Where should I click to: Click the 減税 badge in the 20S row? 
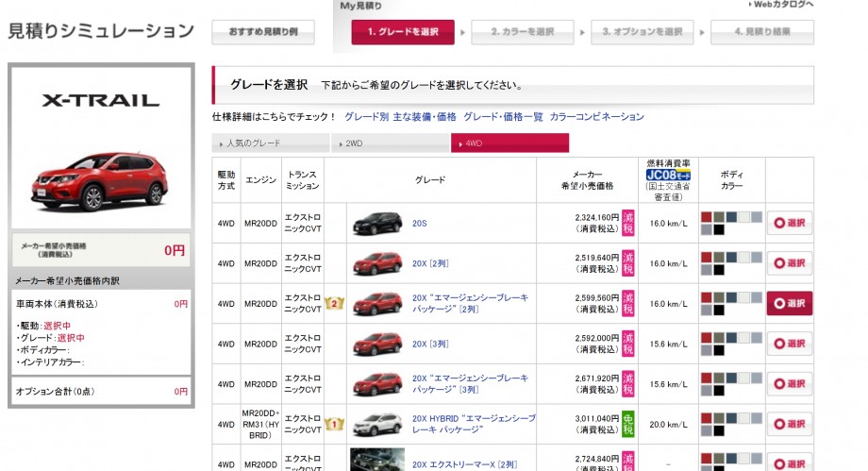pos(627,223)
